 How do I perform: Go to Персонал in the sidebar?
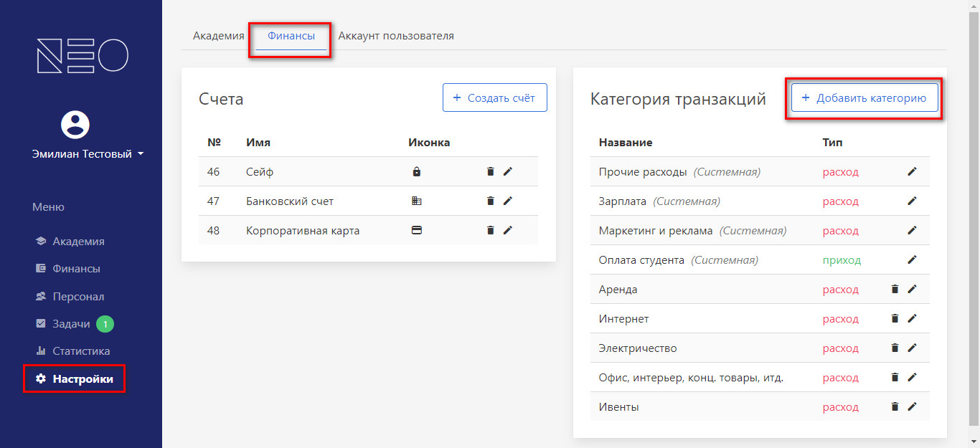click(x=78, y=296)
